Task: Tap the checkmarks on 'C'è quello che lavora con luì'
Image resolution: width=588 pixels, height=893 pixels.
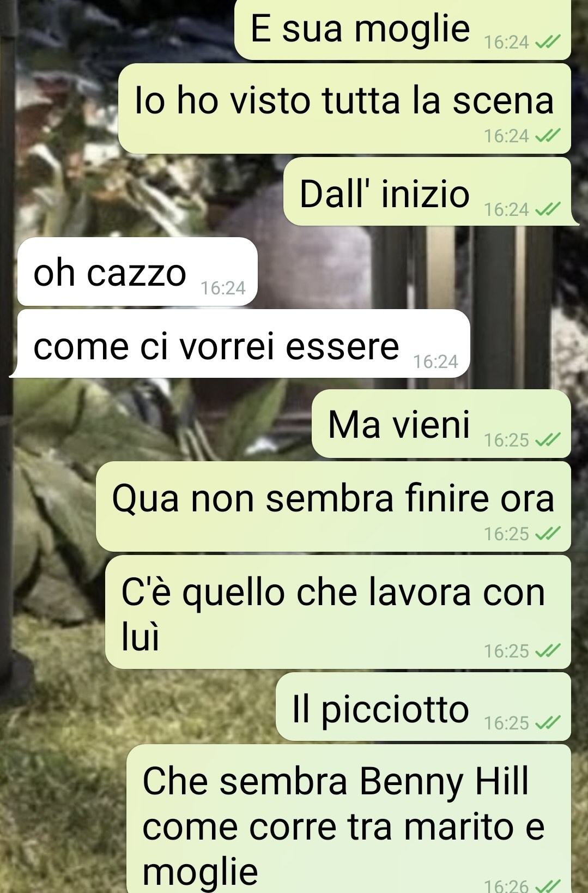Action: point(548,651)
